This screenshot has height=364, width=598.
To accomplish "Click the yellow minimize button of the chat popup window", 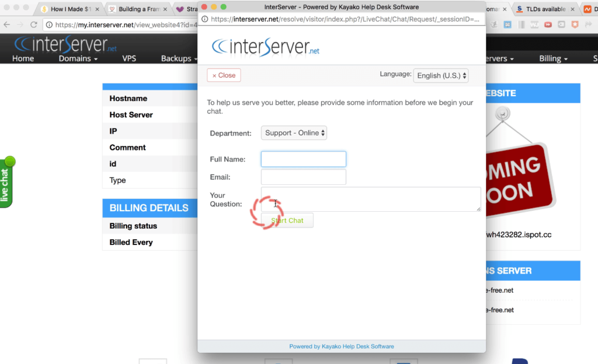I will [214, 7].
